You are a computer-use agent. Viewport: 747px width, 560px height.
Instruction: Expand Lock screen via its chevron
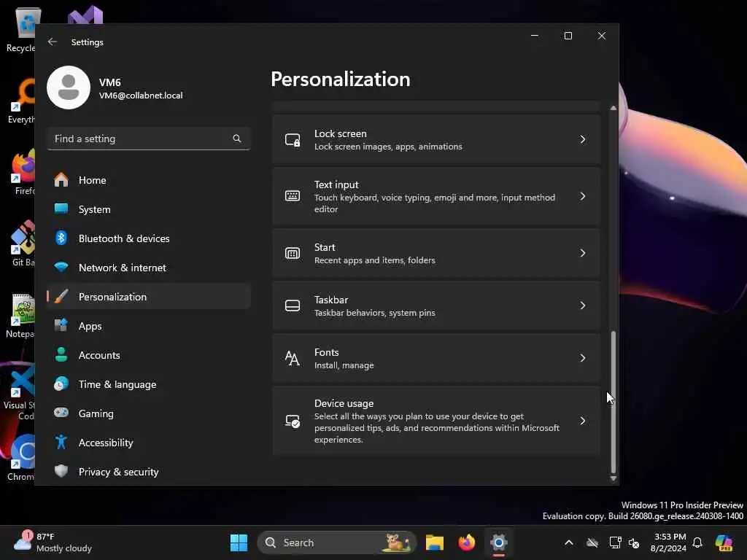tap(583, 139)
